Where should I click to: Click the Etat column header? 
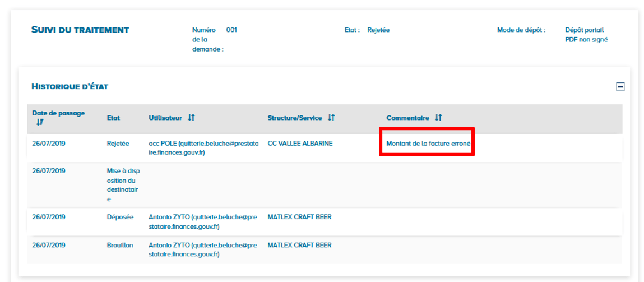pos(113,118)
